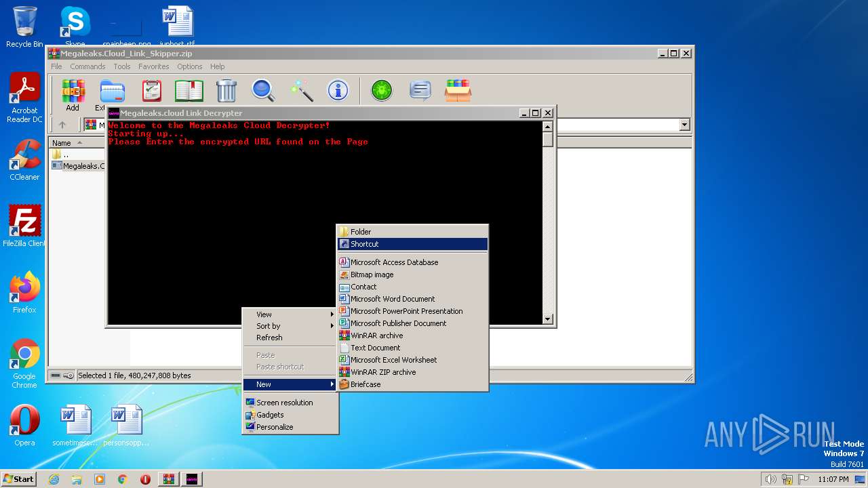The height and width of the screenshot is (488, 868).
Task: Expand the Sort by submenu
Action: coord(290,326)
